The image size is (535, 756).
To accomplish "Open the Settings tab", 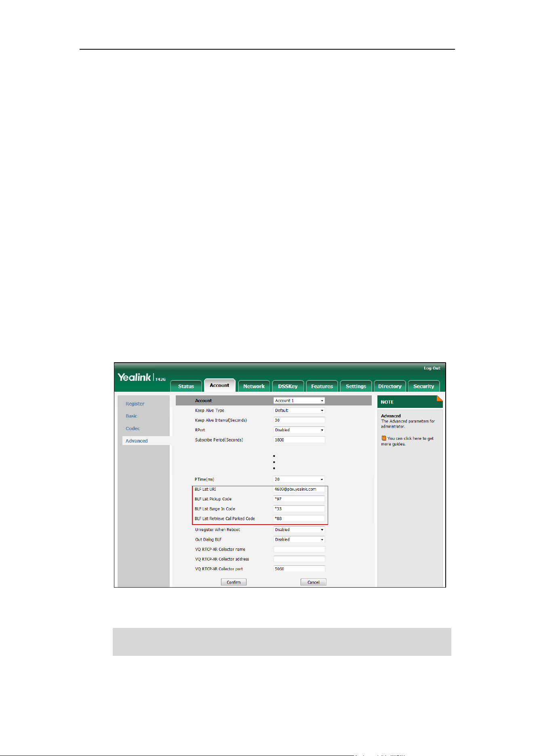I will click(356, 386).
